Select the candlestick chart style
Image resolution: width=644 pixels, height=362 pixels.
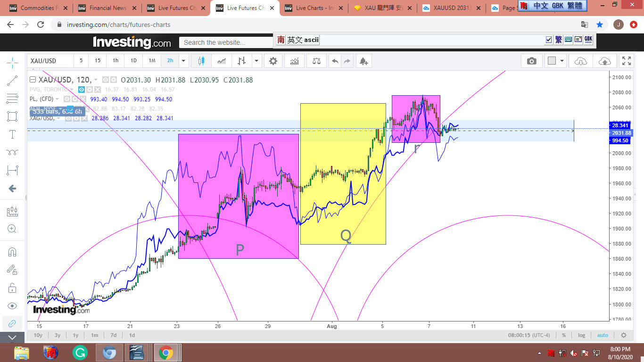[201, 61]
